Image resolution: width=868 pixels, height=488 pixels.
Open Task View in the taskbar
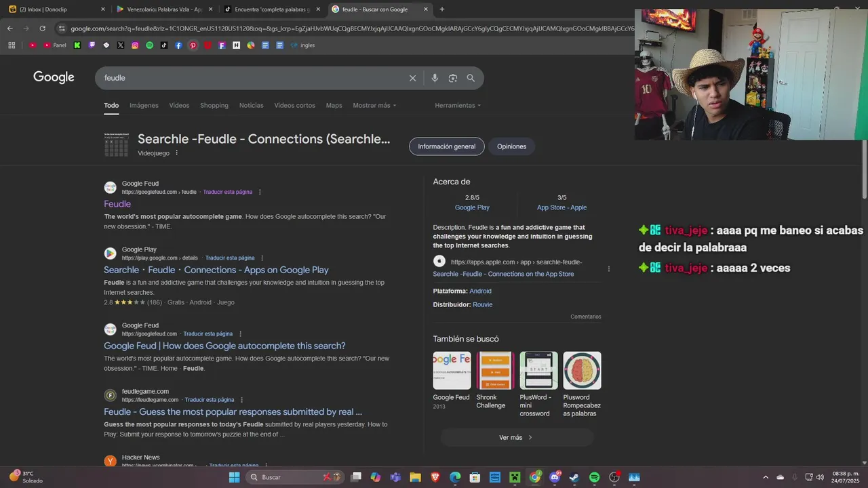pyautogui.click(x=356, y=477)
